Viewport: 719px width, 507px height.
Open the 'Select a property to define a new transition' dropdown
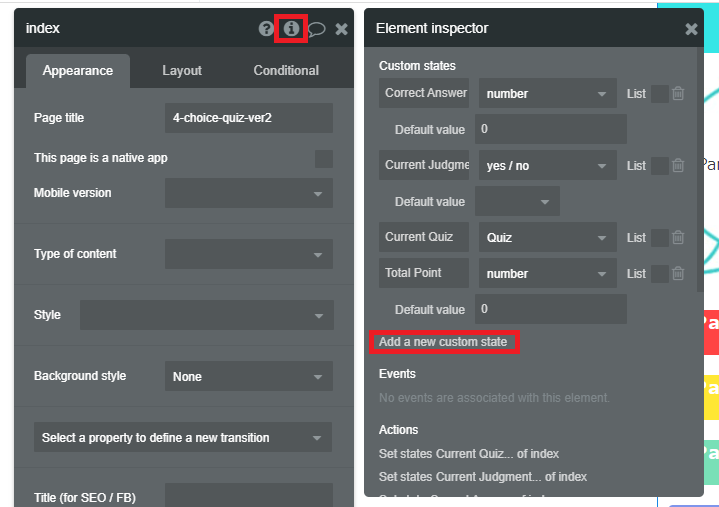pyautogui.click(x=183, y=437)
